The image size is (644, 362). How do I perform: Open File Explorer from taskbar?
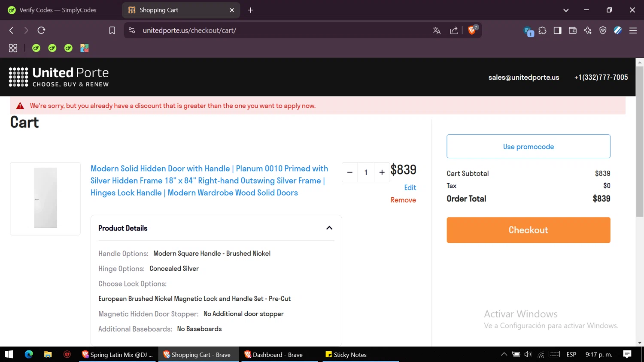pyautogui.click(x=48, y=354)
